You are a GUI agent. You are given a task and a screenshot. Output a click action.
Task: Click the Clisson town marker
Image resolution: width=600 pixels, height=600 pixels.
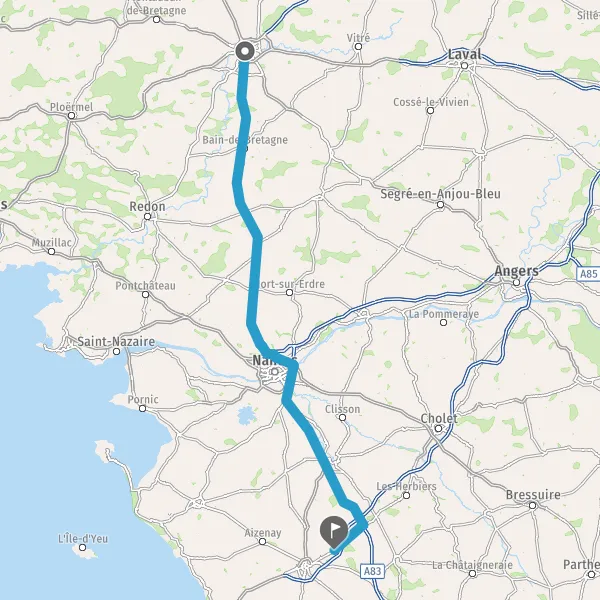(x=342, y=417)
